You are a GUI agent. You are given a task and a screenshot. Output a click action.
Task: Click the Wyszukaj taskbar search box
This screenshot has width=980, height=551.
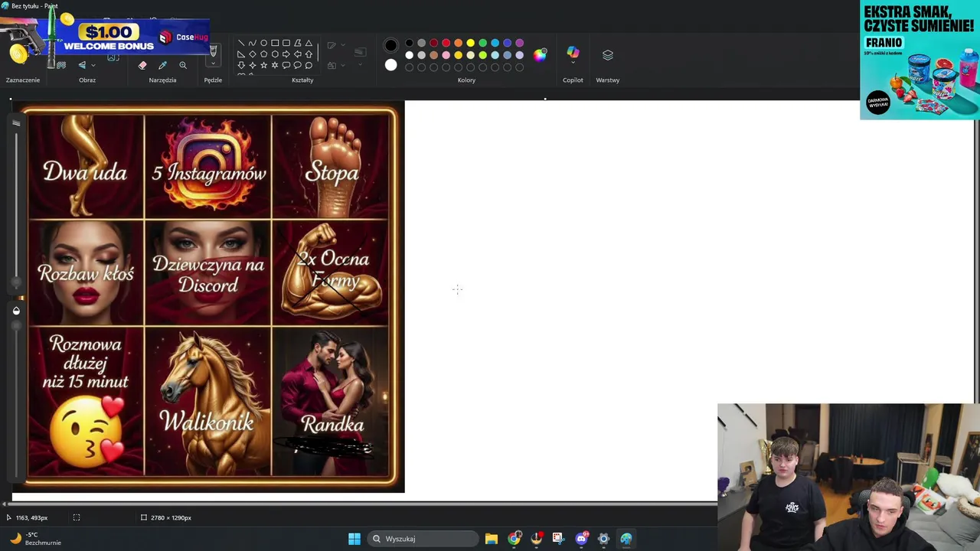click(423, 539)
